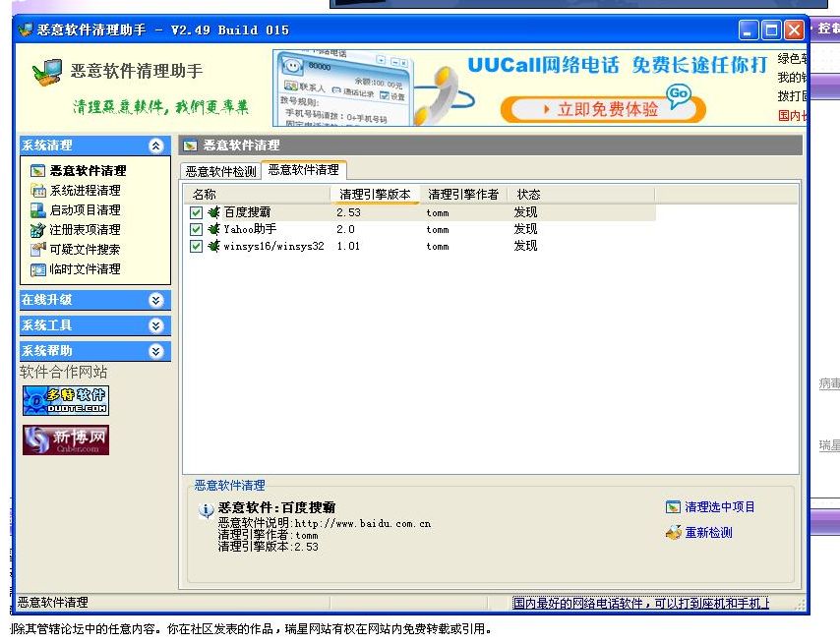Uncheck the winsys16/winsys32 checkbox

tap(196, 246)
